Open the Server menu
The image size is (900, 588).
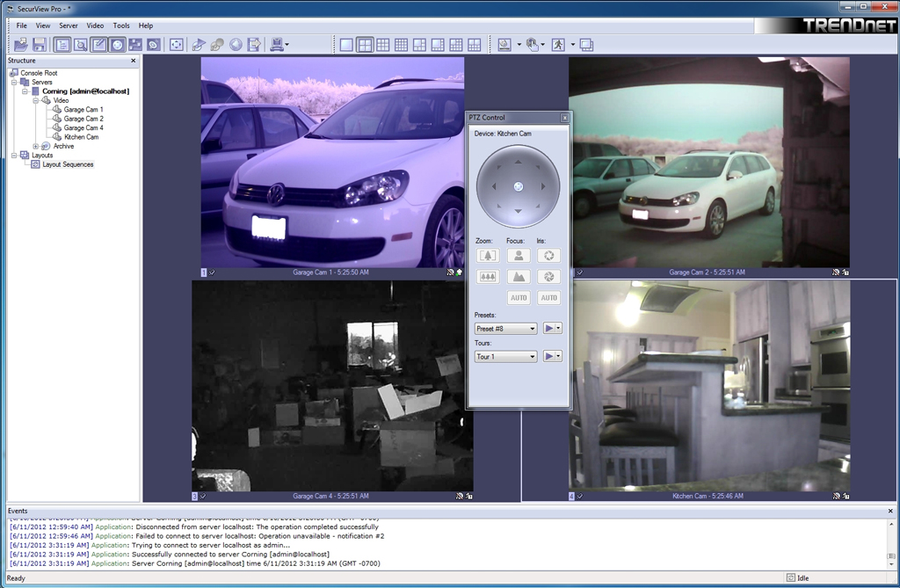[69, 25]
